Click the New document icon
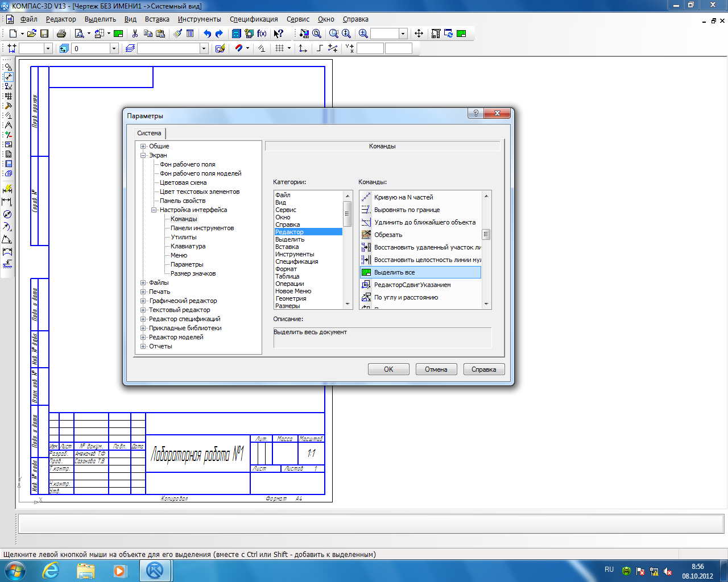Viewport: 728px width, 582px height. 13,34
